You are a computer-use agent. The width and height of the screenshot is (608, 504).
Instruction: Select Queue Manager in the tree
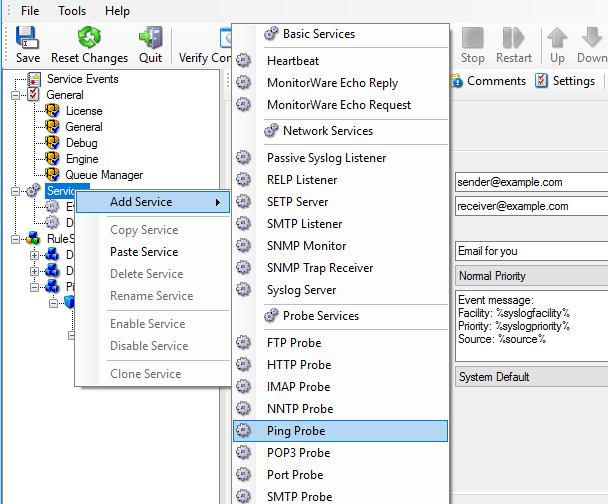tap(104, 175)
